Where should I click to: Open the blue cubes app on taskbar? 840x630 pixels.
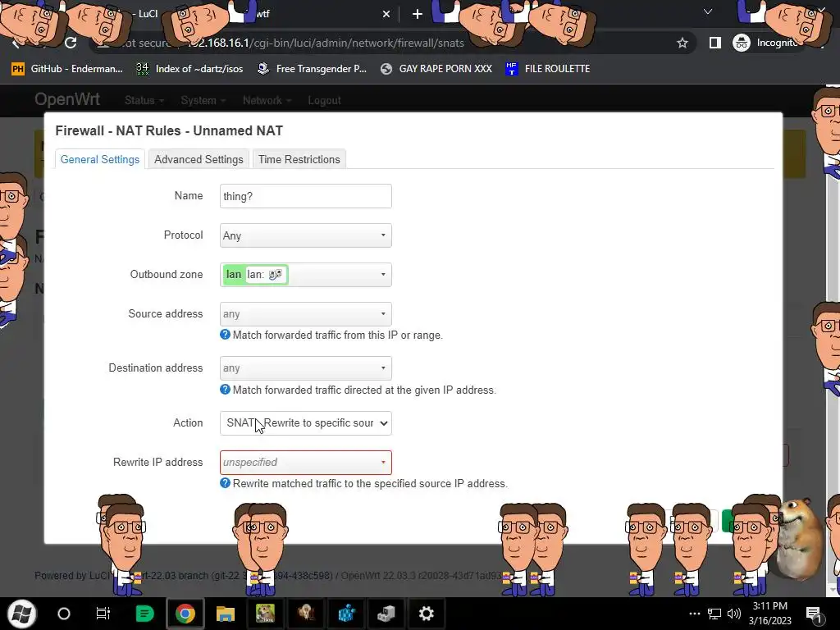click(347, 614)
